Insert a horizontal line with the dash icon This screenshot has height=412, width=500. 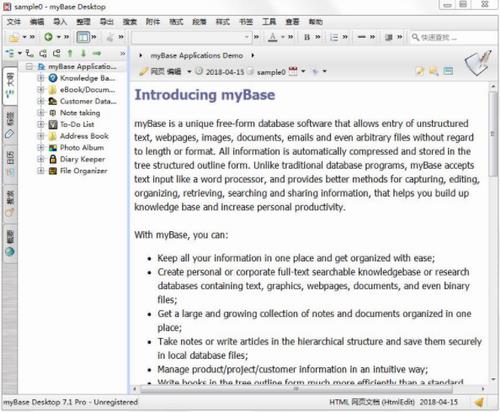pyautogui.click(x=361, y=37)
